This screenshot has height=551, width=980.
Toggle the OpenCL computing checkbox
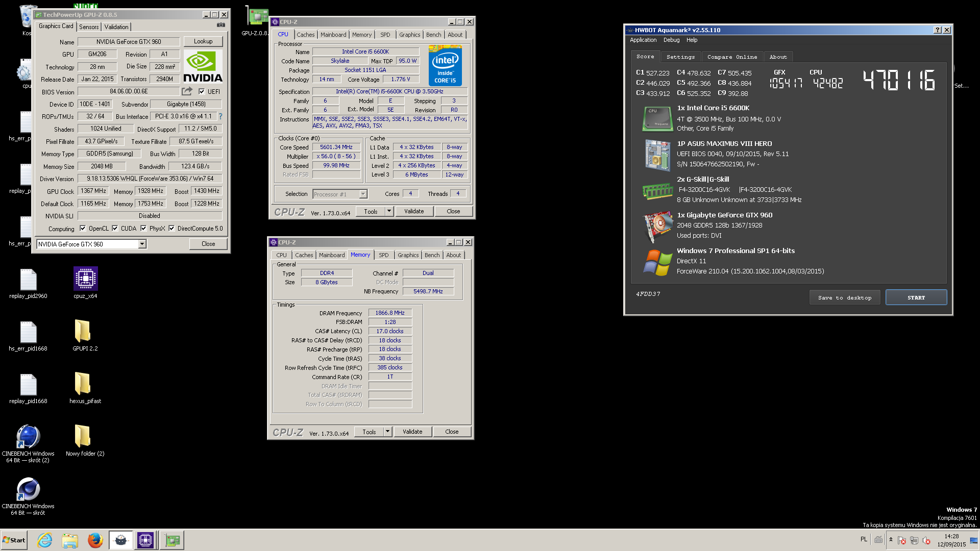pyautogui.click(x=83, y=229)
